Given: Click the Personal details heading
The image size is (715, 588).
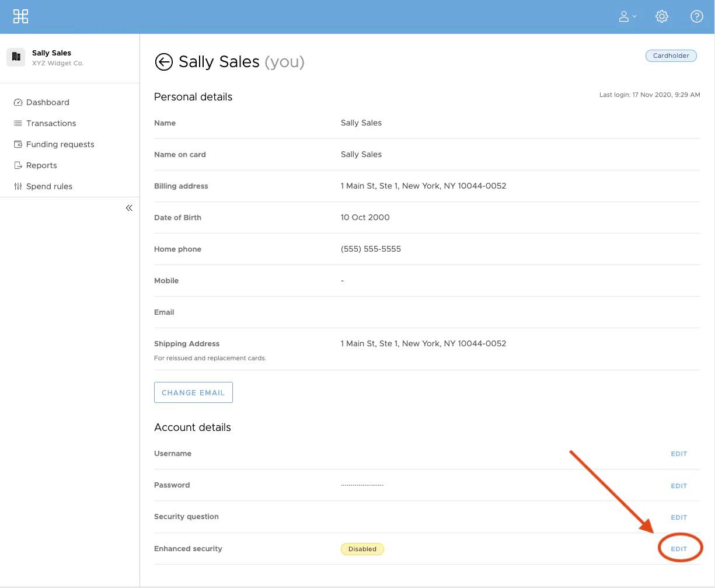Looking at the screenshot, I should click(x=193, y=97).
